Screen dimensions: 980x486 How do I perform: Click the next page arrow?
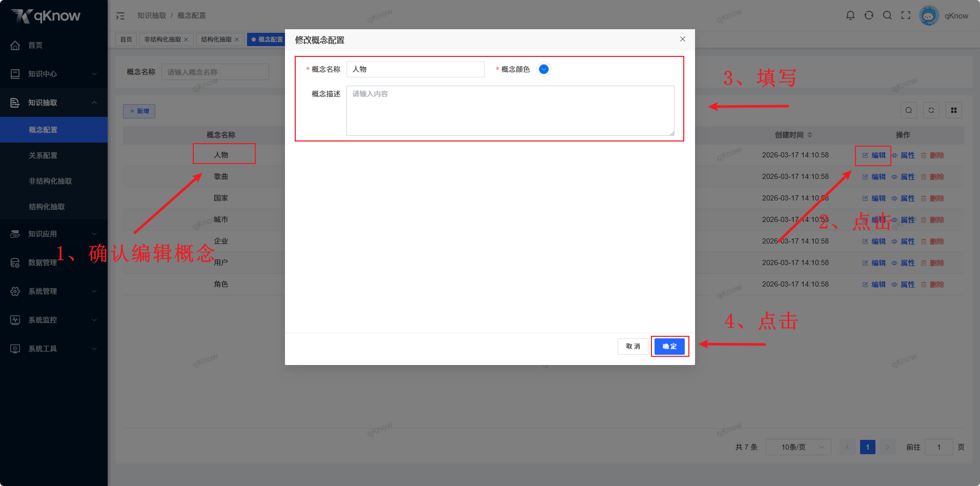tap(888, 447)
